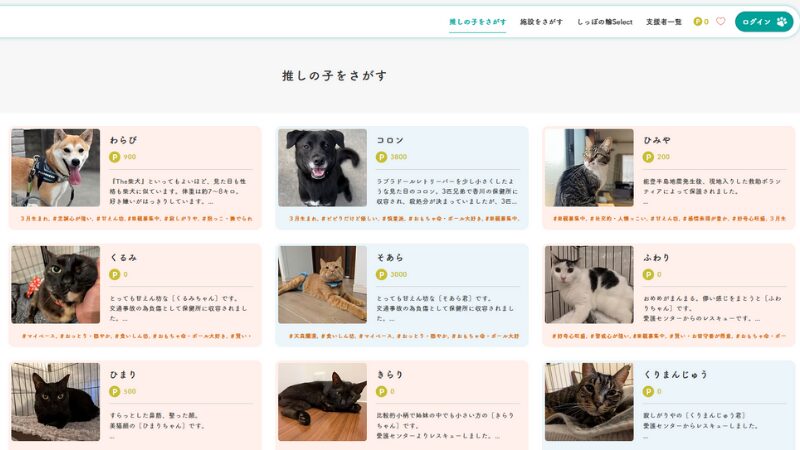Click the heart favorites icon in header
The width and height of the screenshot is (800, 450).
720,21
